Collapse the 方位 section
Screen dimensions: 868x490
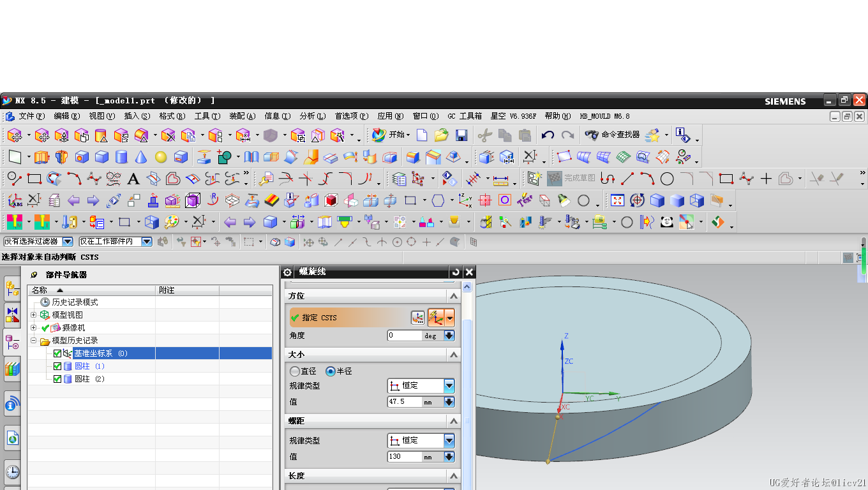[x=454, y=296]
